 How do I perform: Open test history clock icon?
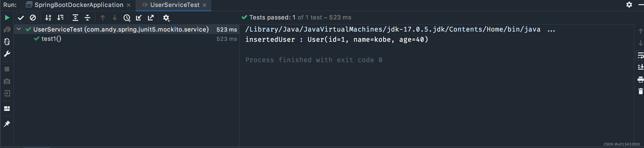click(x=127, y=18)
